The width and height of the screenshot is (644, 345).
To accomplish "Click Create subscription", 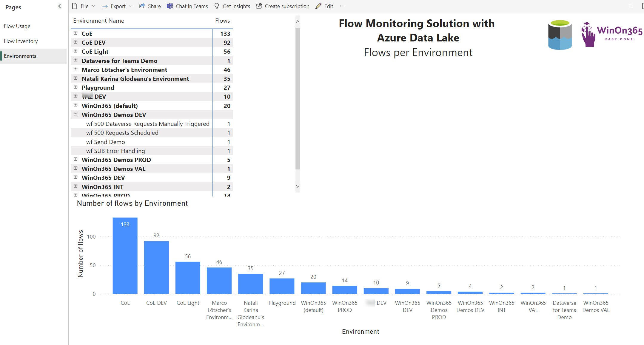I will point(283,6).
